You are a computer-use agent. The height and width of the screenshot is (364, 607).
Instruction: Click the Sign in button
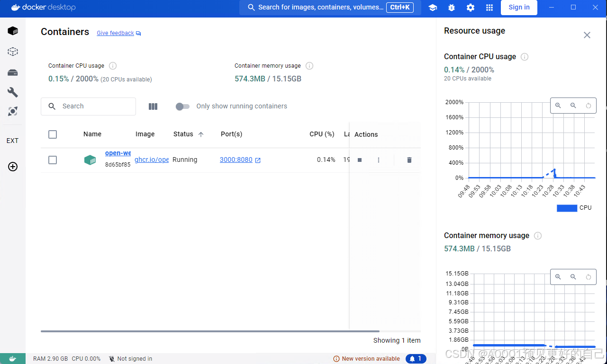pos(519,7)
